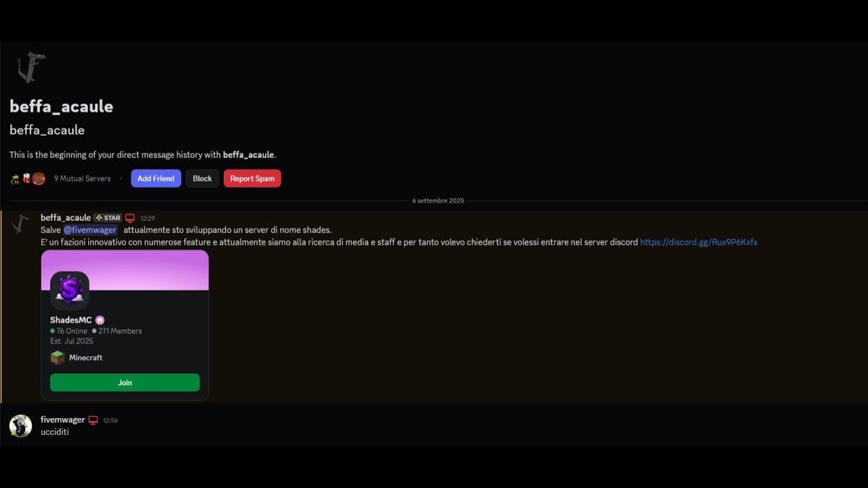The width and height of the screenshot is (868, 488).
Task: Click the Minecraft grass block icon
Action: click(x=58, y=357)
